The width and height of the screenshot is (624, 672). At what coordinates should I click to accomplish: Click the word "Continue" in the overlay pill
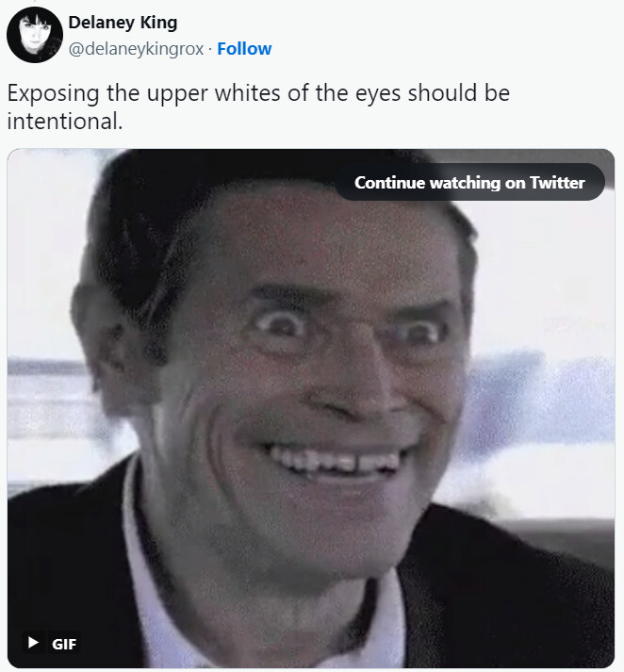(x=389, y=183)
